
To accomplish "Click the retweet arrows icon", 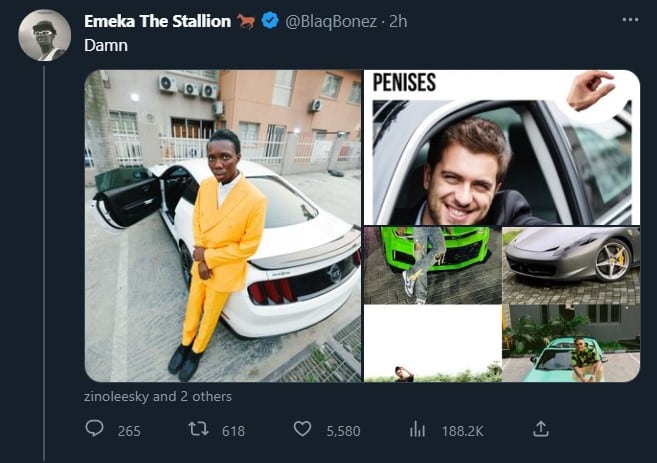I will [198, 429].
